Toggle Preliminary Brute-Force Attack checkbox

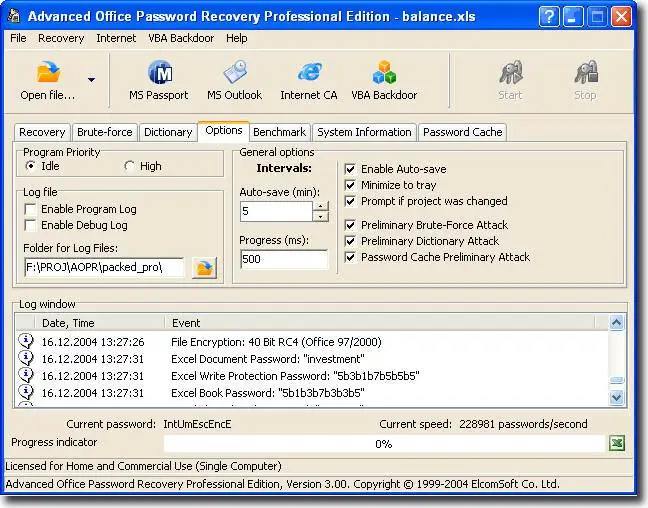(350, 225)
